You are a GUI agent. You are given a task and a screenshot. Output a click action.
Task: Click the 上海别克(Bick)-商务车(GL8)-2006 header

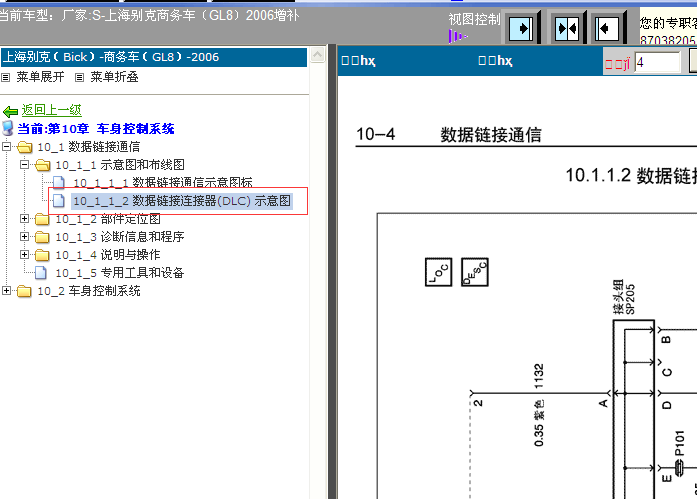(154, 57)
